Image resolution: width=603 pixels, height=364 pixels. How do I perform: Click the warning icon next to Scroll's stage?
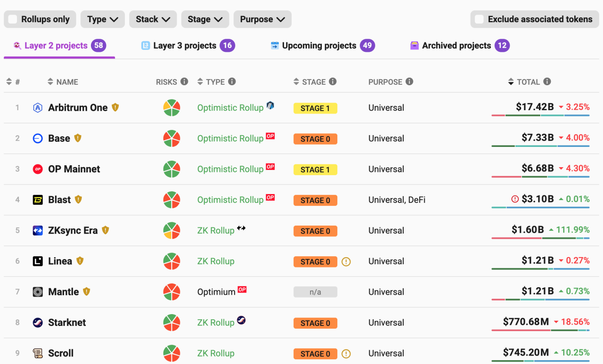[346, 354]
